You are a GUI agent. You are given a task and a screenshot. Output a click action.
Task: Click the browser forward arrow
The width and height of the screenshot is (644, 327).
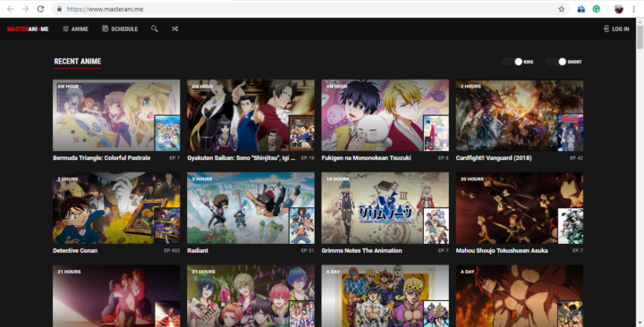click(x=25, y=9)
